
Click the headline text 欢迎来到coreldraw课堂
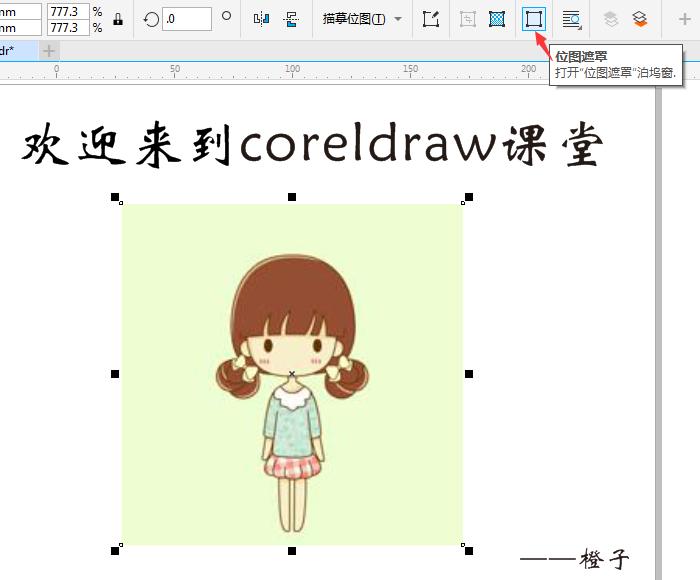click(x=312, y=144)
